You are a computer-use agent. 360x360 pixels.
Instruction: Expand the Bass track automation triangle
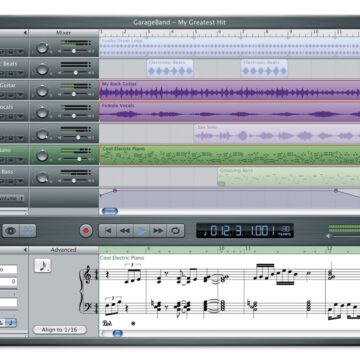point(21,182)
